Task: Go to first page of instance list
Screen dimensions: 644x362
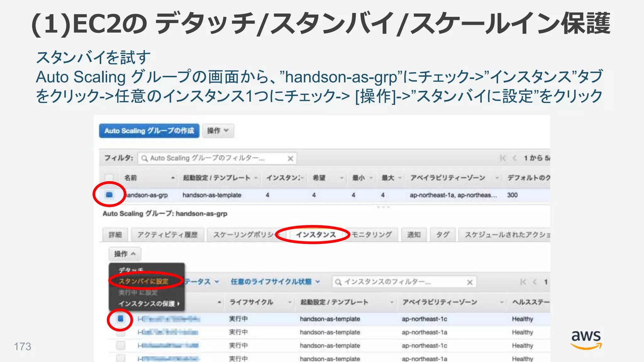Action: pos(523,282)
